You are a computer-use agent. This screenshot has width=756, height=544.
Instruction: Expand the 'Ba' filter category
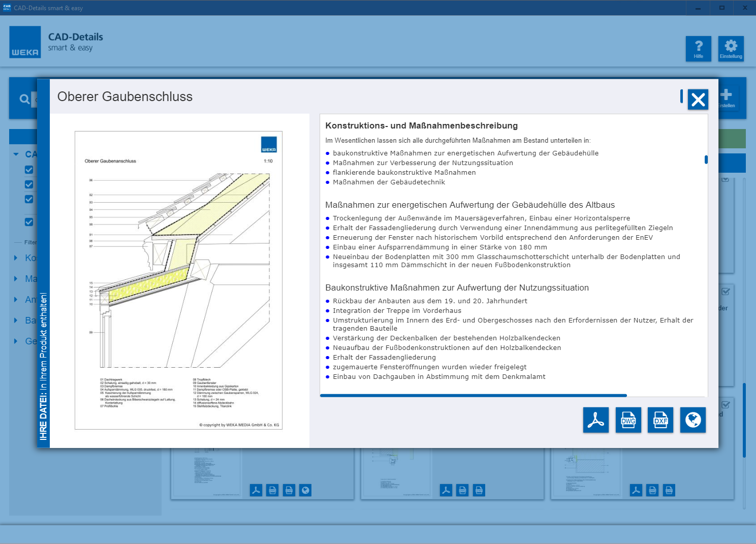pyautogui.click(x=16, y=321)
